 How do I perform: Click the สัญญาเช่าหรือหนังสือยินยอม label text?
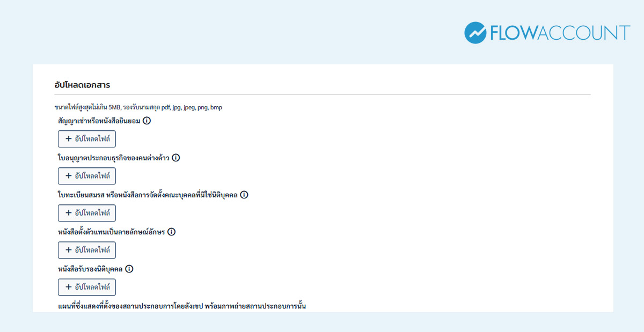[x=99, y=121]
